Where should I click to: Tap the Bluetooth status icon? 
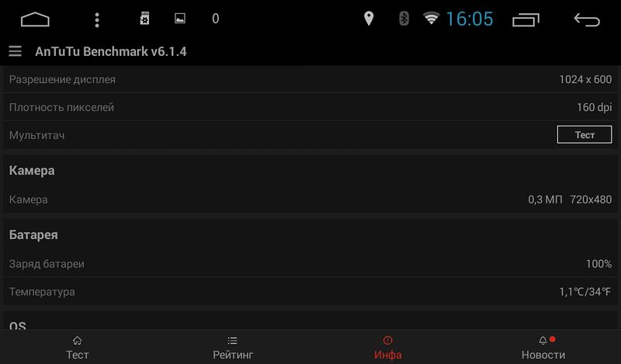point(404,19)
